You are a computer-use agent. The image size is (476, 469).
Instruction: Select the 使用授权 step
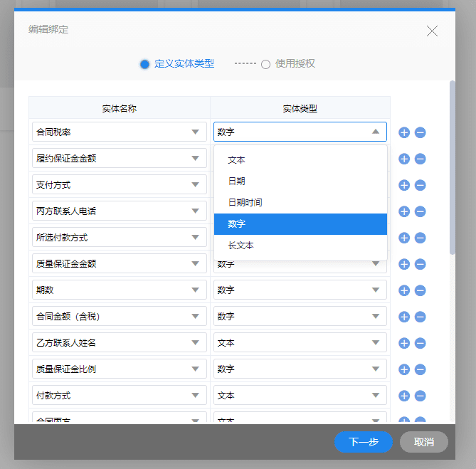(287, 64)
